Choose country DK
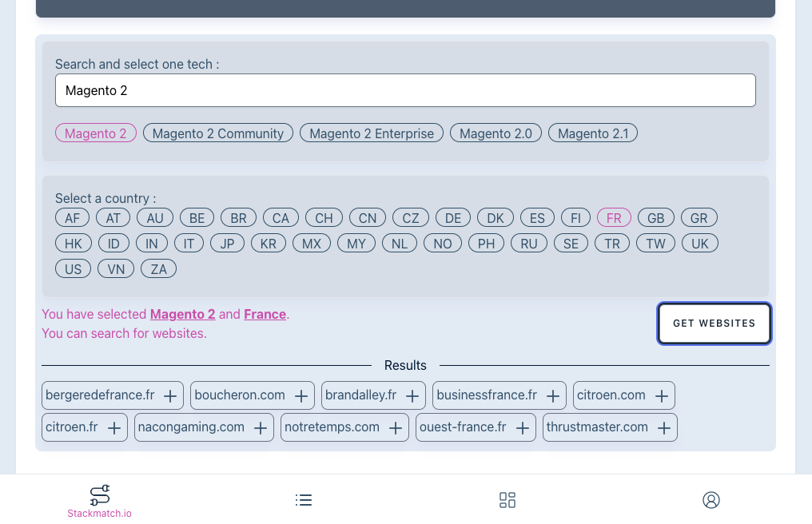 [x=496, y=217]
